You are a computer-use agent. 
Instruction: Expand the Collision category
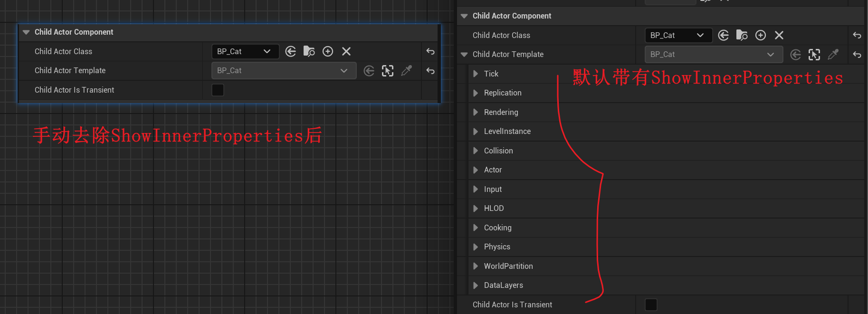tap(476, 151)
